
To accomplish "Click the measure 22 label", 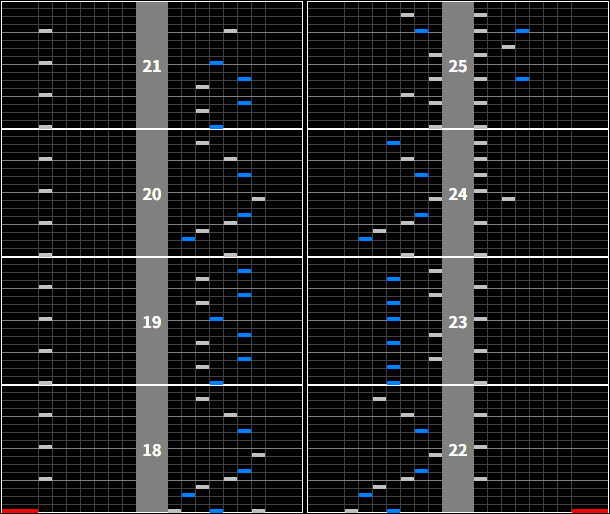I will click(x=458, y=450).
